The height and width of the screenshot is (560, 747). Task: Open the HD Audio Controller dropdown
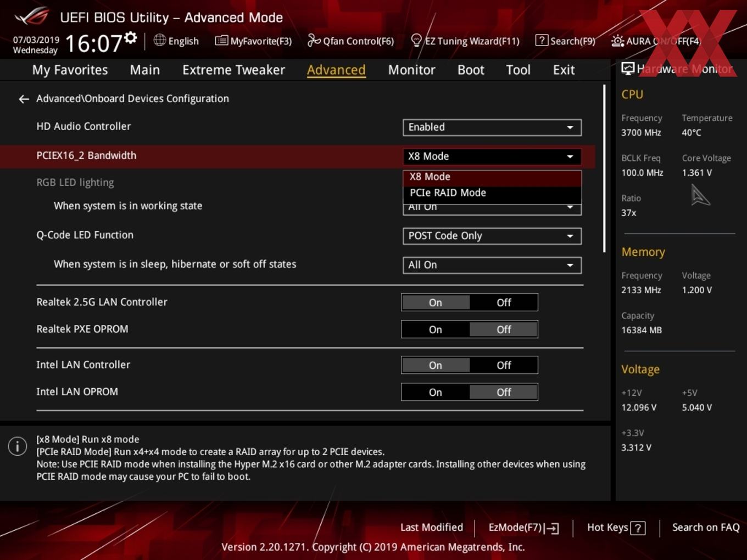pyautogui.click(x=492, y=127)
